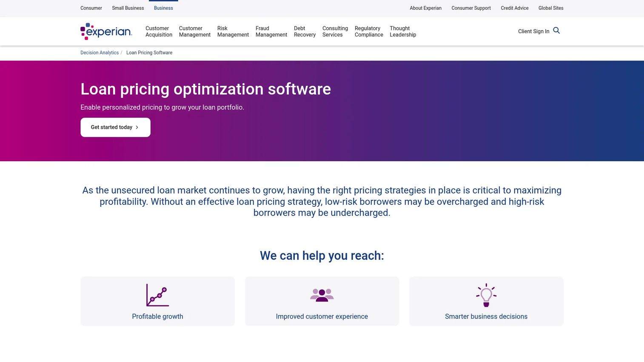Click the Improved customer experience people icon

[322, 295]
